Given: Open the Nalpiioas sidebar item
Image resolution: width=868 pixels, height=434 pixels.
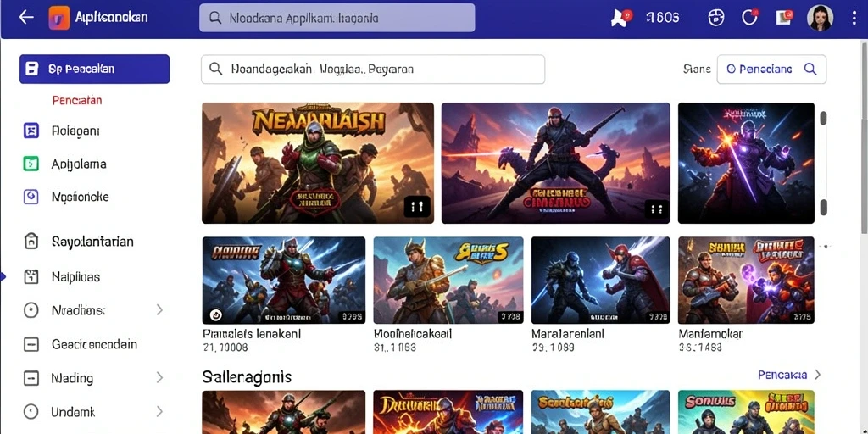Looking at the screenshot, I should coord(75,277).
